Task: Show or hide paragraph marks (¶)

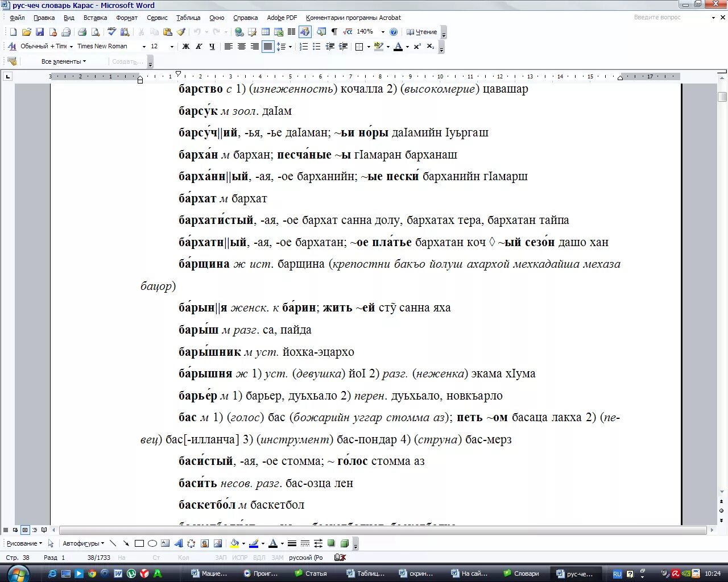Action: click(334, 32)
